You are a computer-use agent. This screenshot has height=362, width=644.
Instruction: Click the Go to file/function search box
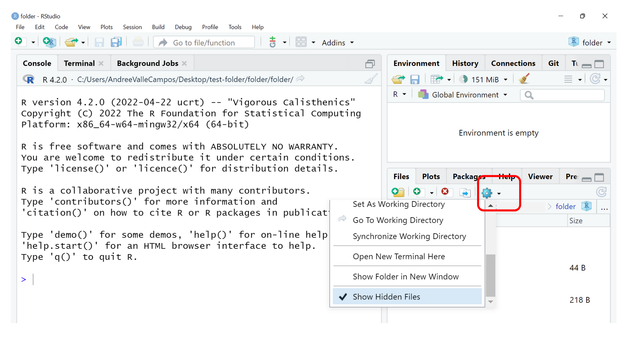[204, 43]
